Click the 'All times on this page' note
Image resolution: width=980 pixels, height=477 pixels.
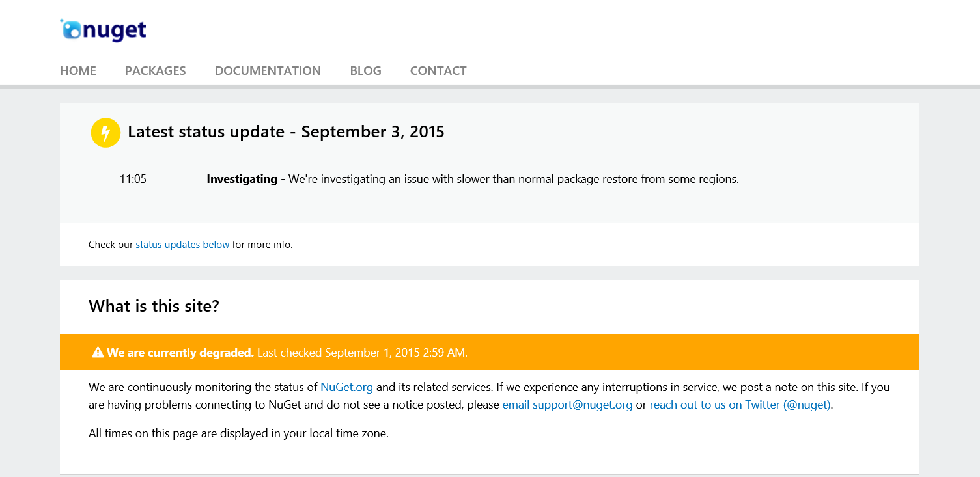238,433
